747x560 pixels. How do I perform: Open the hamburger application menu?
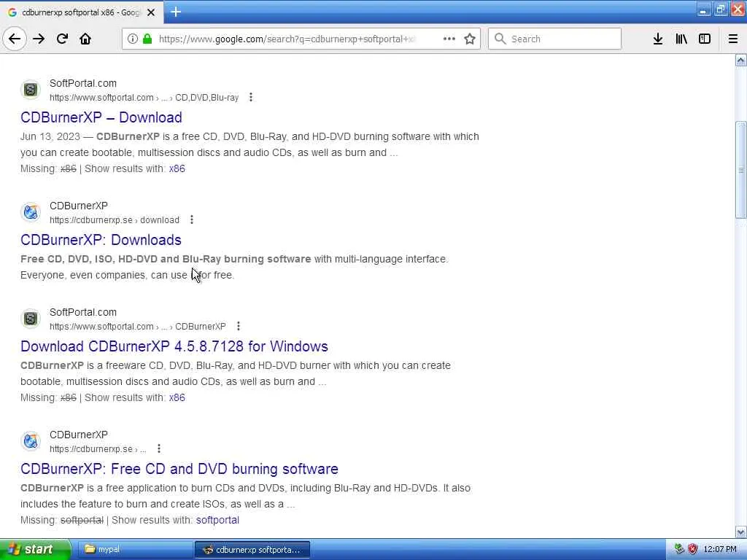pos(733,39)
